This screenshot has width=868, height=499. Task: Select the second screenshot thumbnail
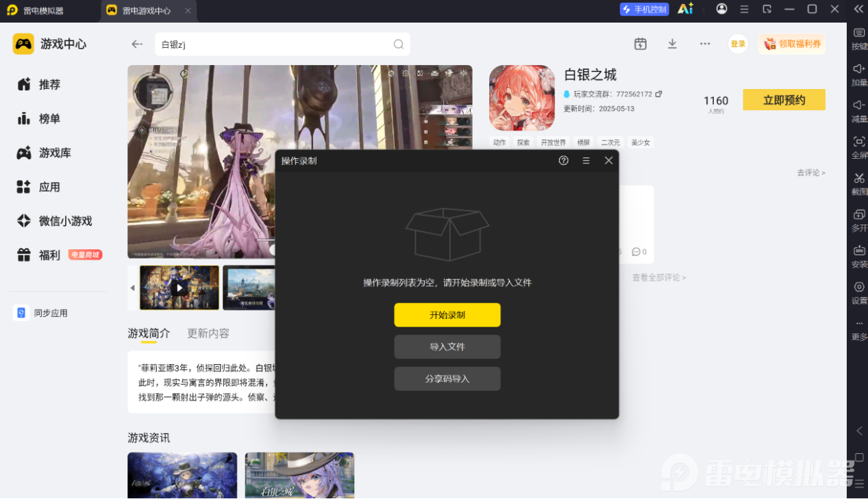click(249, 288)
